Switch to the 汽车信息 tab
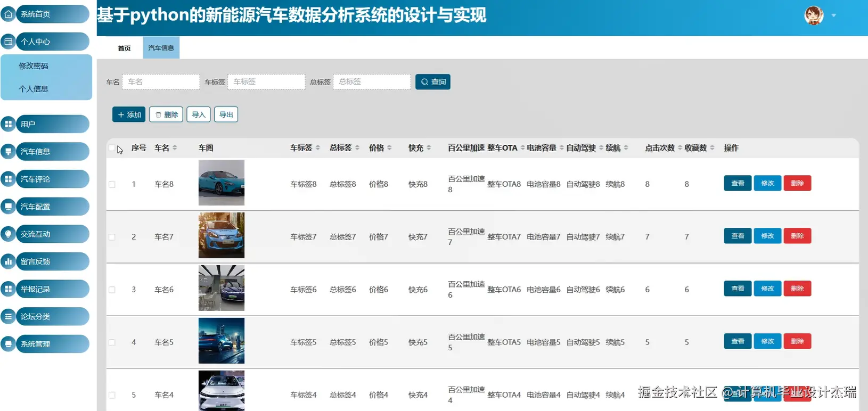 click(x=161, y=48)
